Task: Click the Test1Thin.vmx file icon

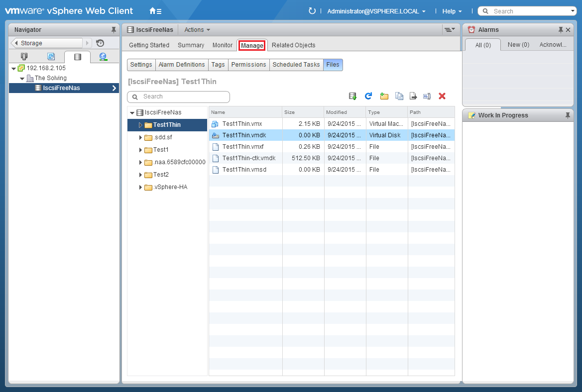Action: tap(215, 124)
